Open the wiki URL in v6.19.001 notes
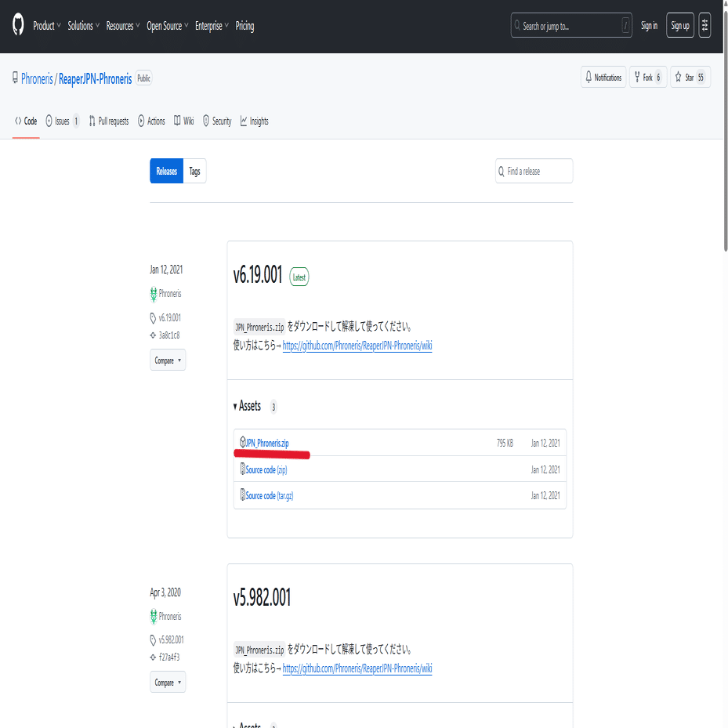This screenshot has height=728, width=728. 357,346
